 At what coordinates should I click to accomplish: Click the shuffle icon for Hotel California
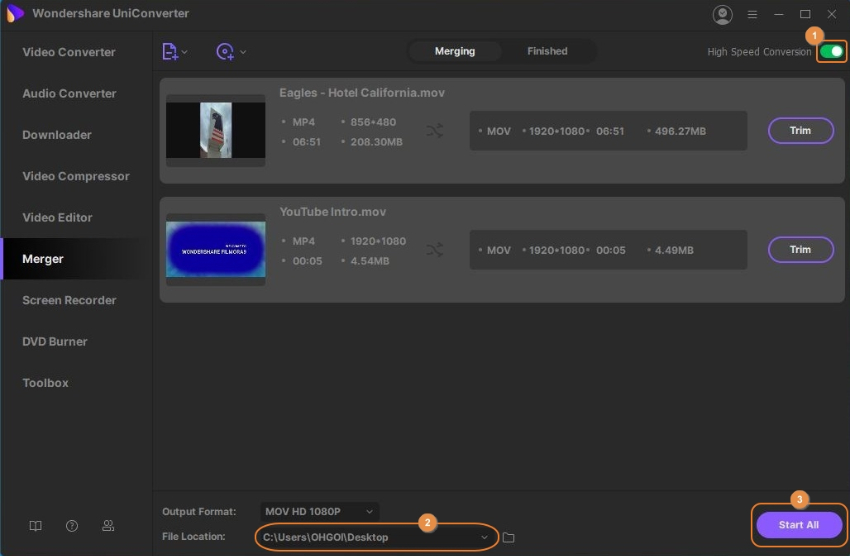[x=434, y=131]
